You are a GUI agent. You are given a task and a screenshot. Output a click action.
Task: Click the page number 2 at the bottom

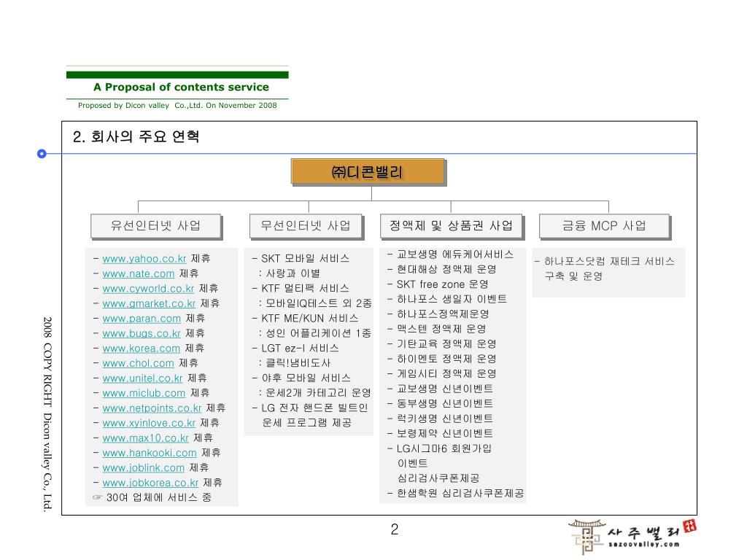pos(395,529)
